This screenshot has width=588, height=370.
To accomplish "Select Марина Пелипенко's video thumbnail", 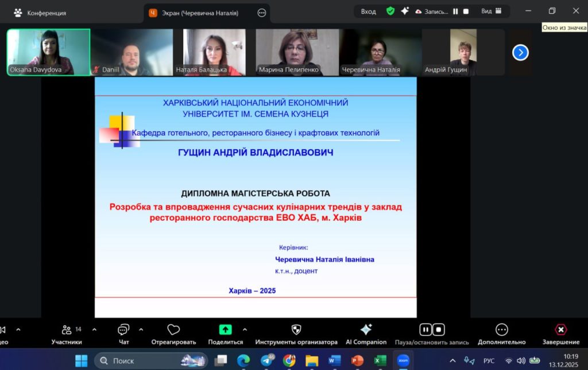I will (296, 52).
